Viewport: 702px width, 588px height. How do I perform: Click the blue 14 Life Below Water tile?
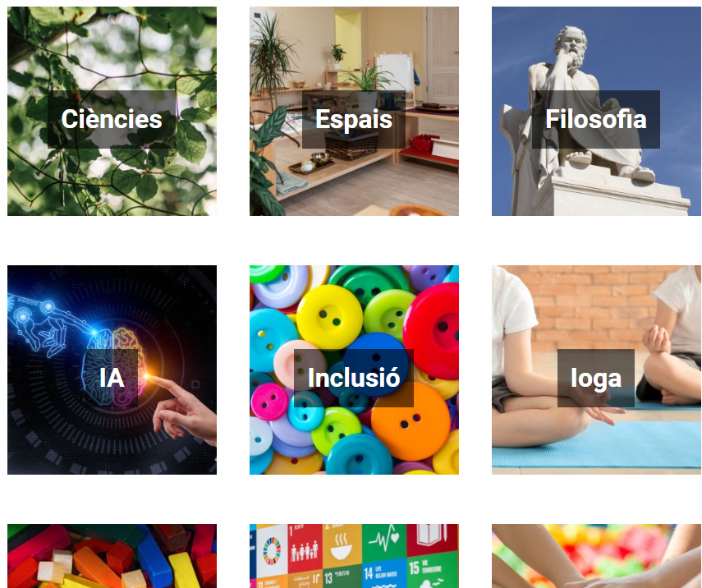point(384,575)
